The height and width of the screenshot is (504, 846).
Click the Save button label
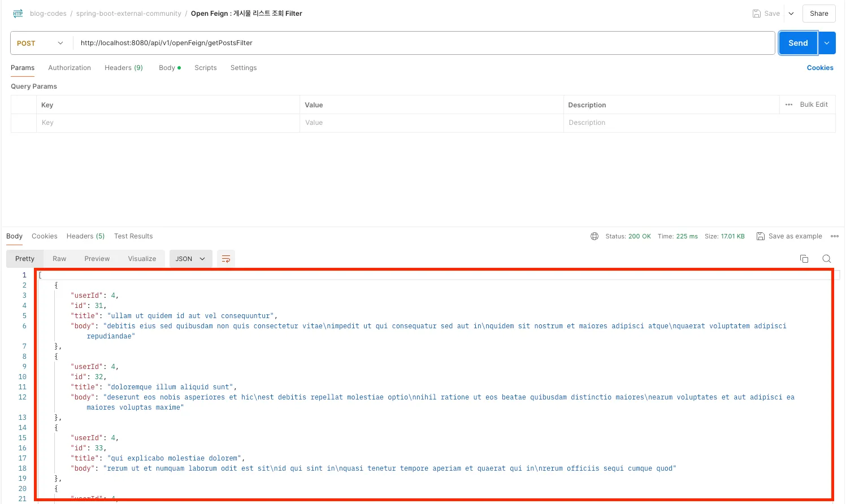point(772,14)
